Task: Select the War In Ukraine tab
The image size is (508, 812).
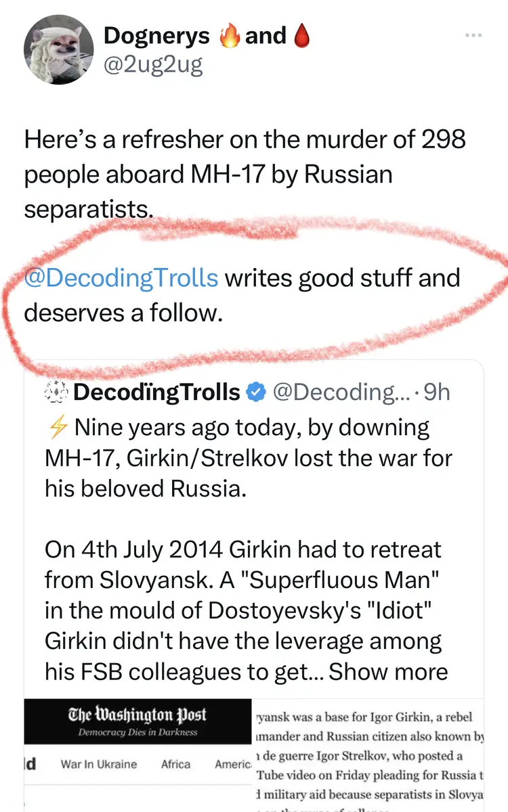Action: [99, 764]
